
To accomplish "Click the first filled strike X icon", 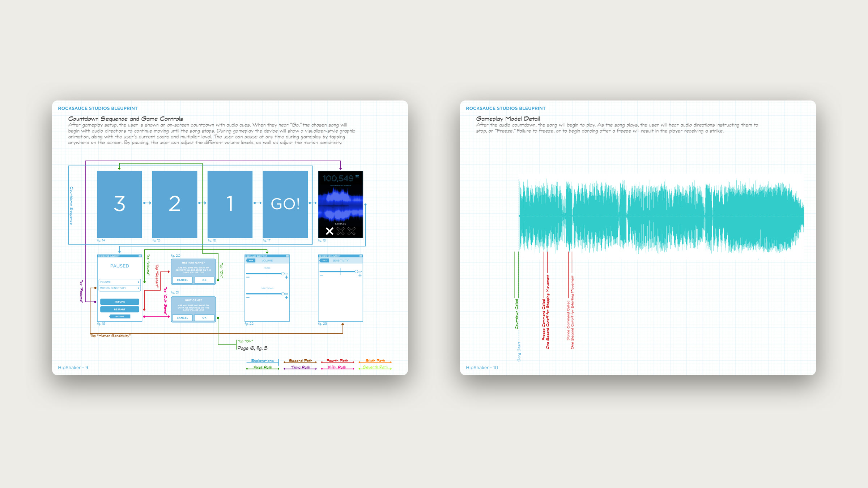I will click(329, 231).
